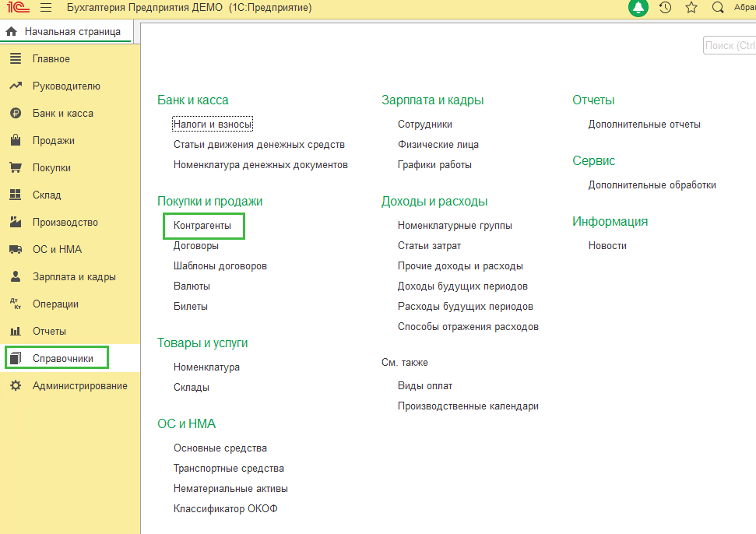The height and width of the screenshot is (534, 756).
Task: Open the Склад section in sidebar
Action: pos(47,195)
